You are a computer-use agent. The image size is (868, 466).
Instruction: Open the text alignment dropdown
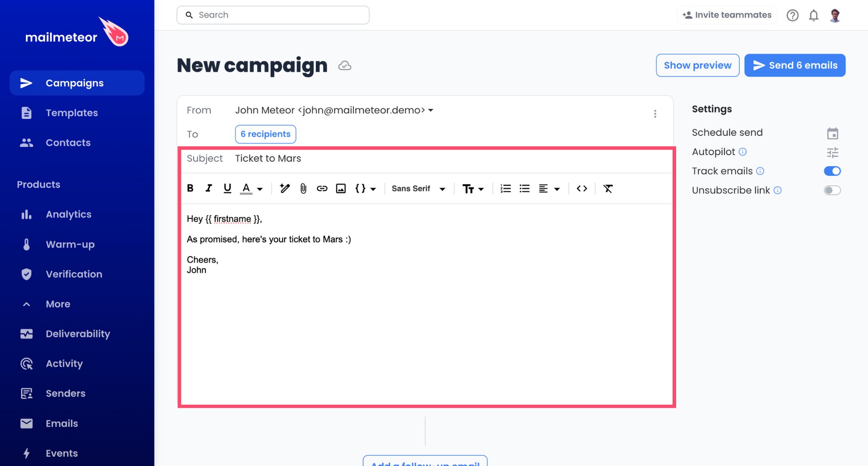coord(549,189)
